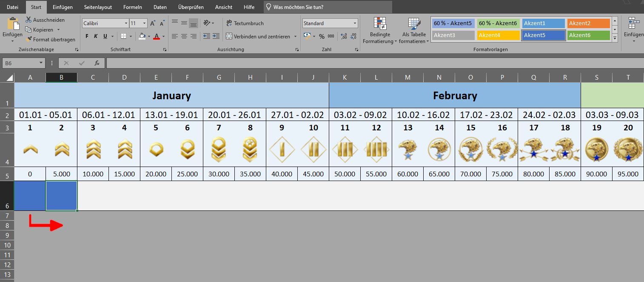Open the Name Box B6 dropdown arrow
This screenshot has height=282, width=644.
[41, 63]
